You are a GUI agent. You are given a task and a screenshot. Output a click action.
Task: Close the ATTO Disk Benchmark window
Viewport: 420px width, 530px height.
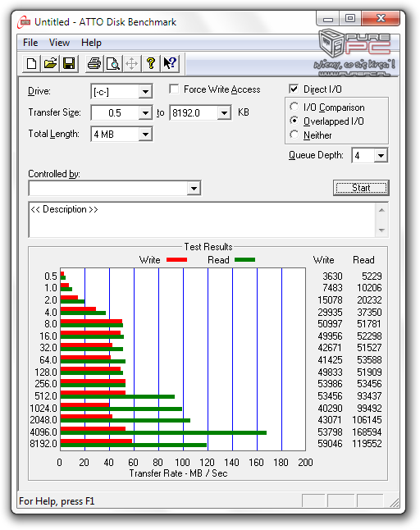point(381,18)
